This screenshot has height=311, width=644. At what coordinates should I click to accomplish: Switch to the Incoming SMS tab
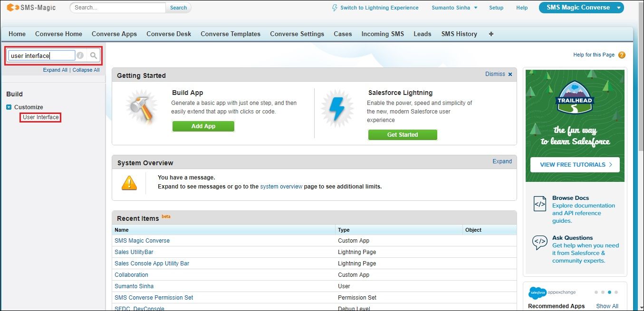tap(383, 34)
